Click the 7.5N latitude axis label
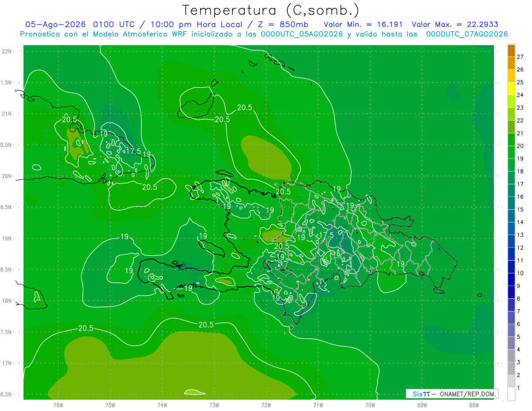Viewport: 532px width, 411px height. click(7, 332)
